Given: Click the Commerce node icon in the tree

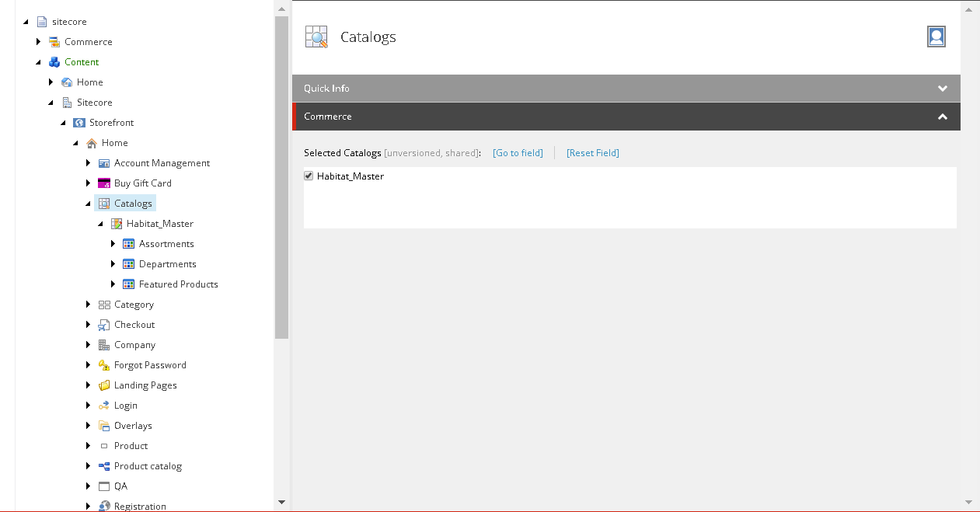Looking at the screenshot, I should click(x=52, y=41).
